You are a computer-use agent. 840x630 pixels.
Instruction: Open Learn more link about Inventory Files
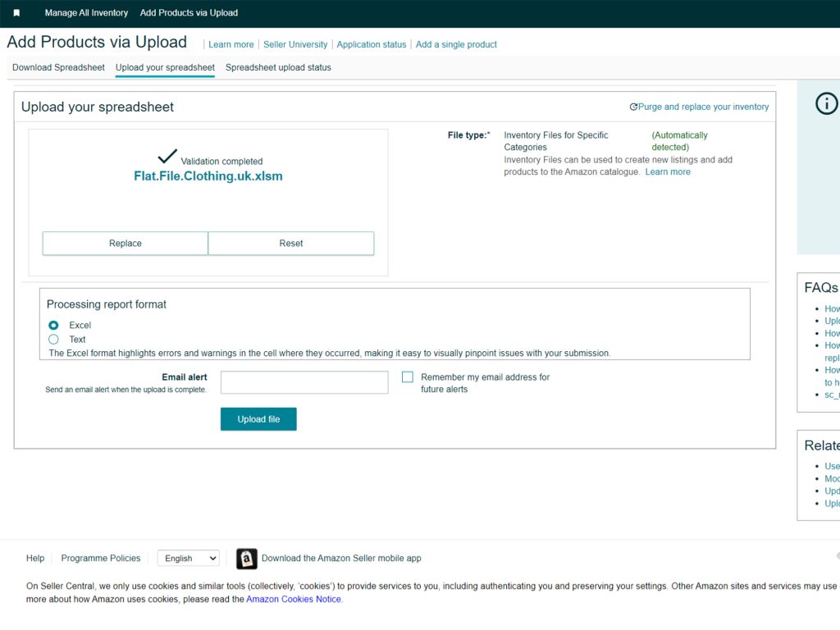click(668, 172)
